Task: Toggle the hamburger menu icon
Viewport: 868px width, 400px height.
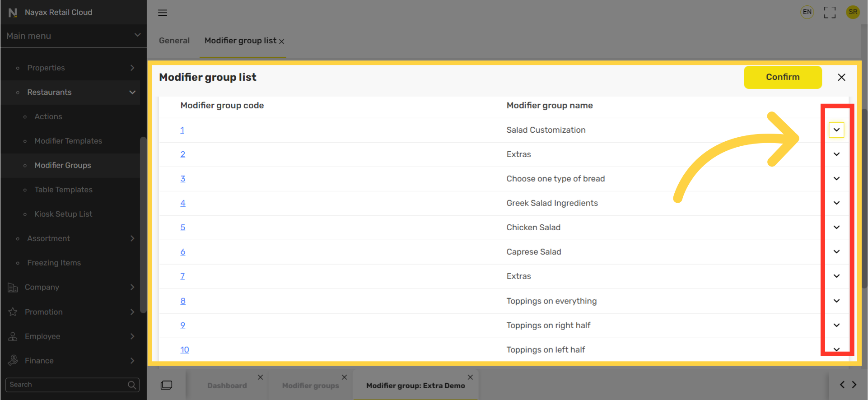Action: (163, 13)
